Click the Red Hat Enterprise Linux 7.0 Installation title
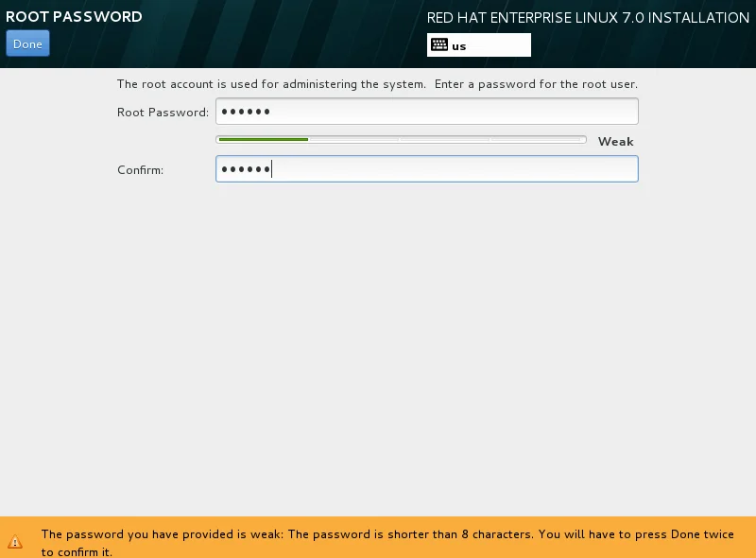Image resolution: width=756 pixels, height=558 pixels. pos(588,18)
